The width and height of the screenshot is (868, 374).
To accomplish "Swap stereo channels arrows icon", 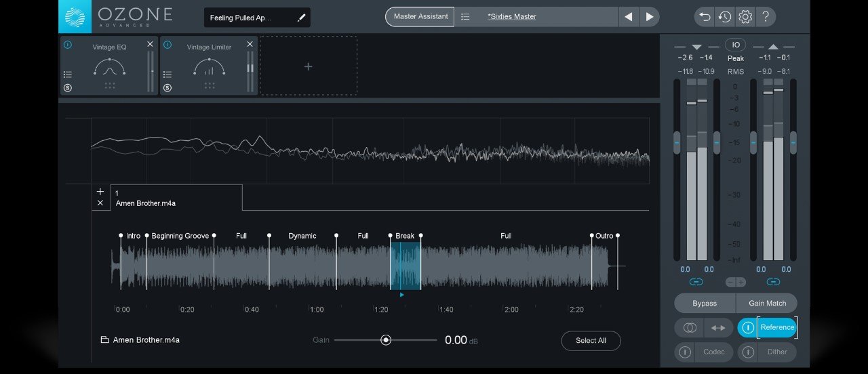I will tap(717, 328).
